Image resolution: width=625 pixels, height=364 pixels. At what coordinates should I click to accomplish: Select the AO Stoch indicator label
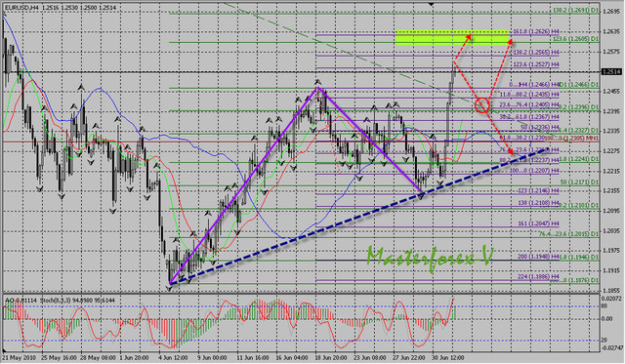[x=60, y=300]
